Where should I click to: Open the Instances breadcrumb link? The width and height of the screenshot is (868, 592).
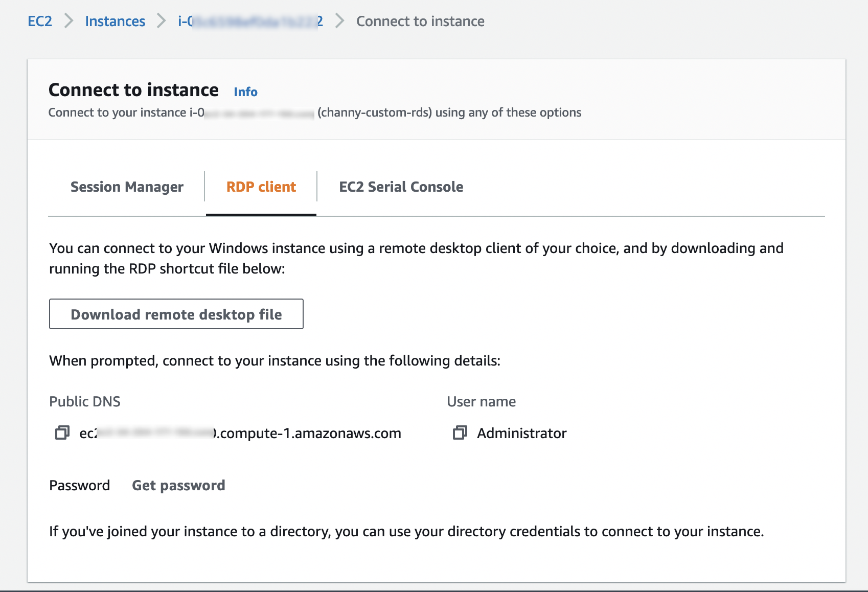point(115,21)
